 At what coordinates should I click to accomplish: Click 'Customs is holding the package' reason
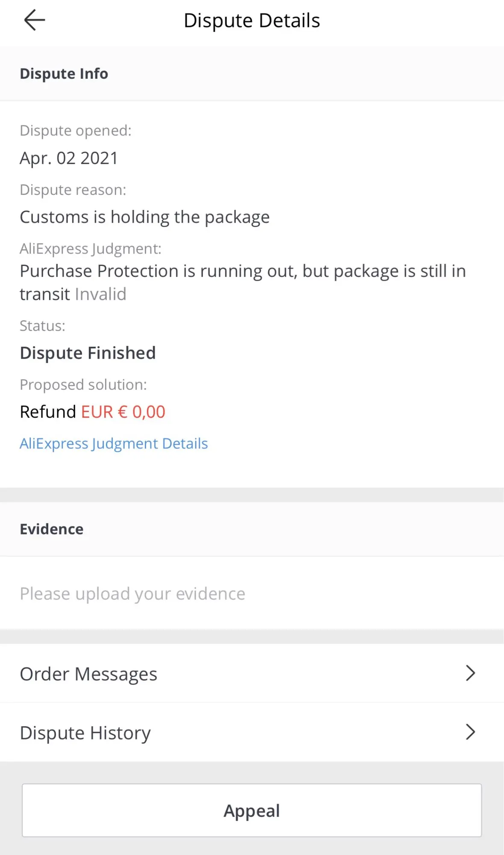point(145,217)
